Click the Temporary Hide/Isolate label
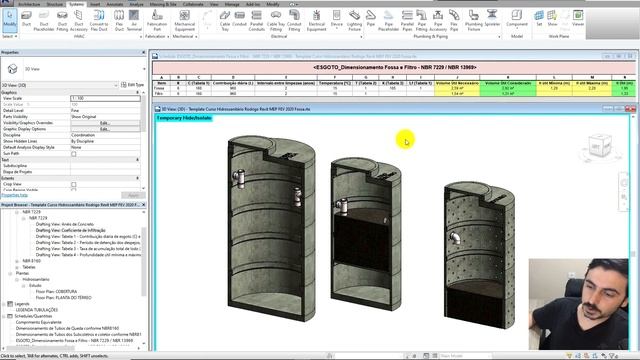The image size is (640, 360). point(184,118)
